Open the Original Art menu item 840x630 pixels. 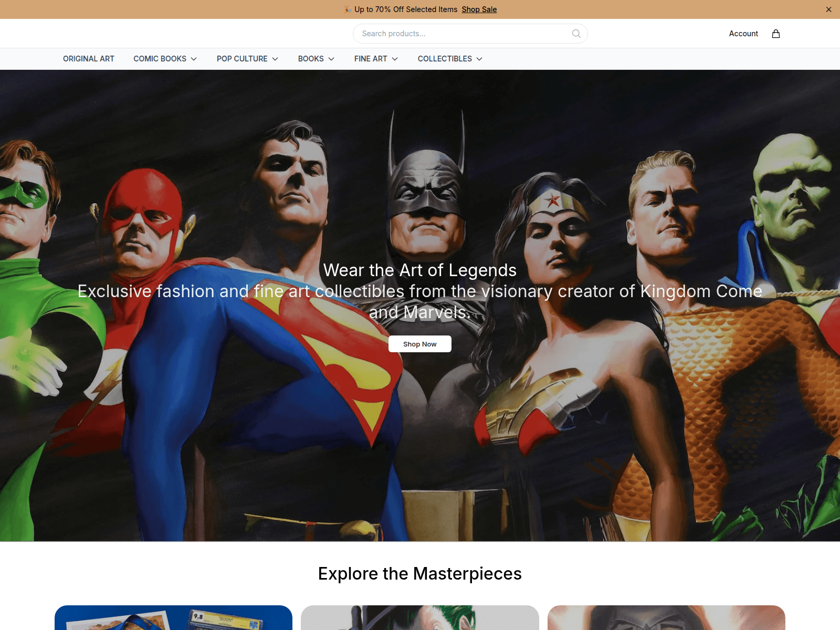89,59
